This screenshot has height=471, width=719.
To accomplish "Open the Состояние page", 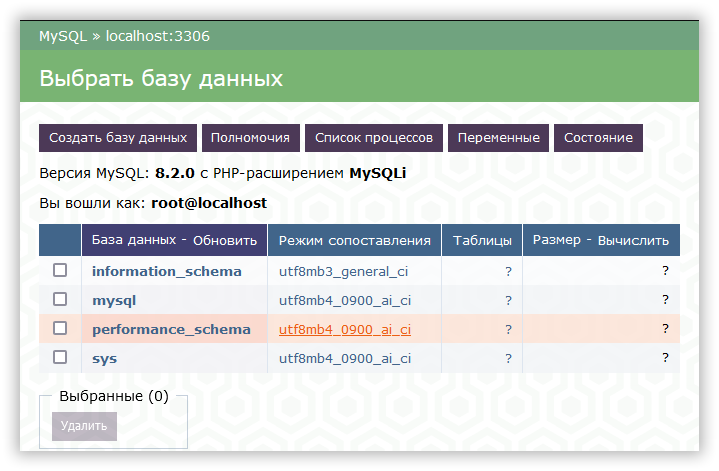I will coord(598,138).
